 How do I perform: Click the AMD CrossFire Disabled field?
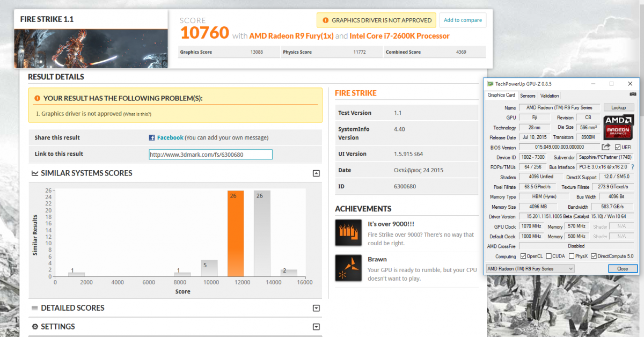(576, 246)
